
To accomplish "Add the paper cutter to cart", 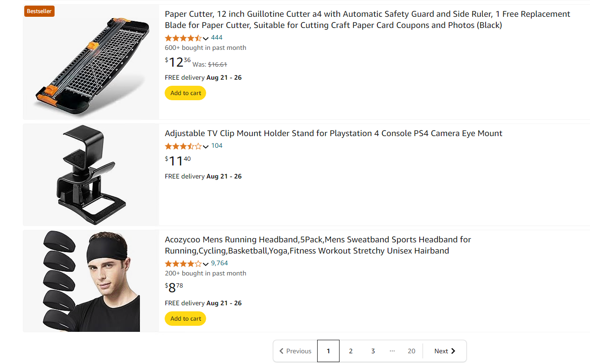I will pos(186,93).
